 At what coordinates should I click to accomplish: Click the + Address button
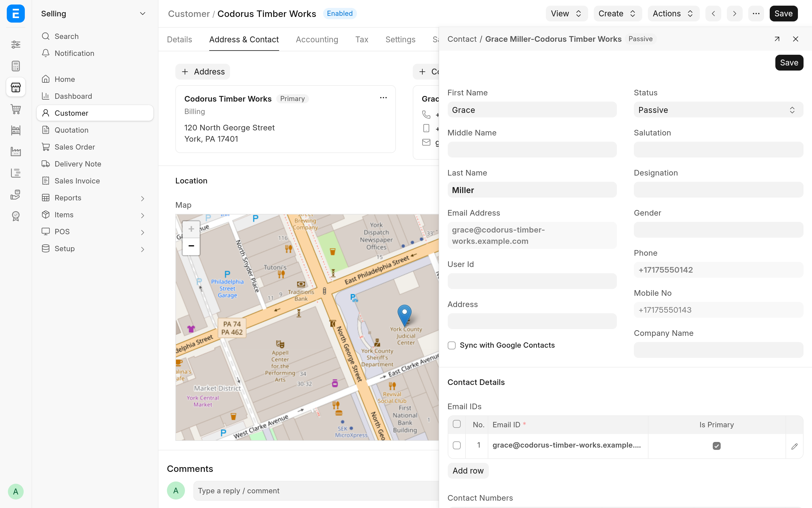(203, 72)
